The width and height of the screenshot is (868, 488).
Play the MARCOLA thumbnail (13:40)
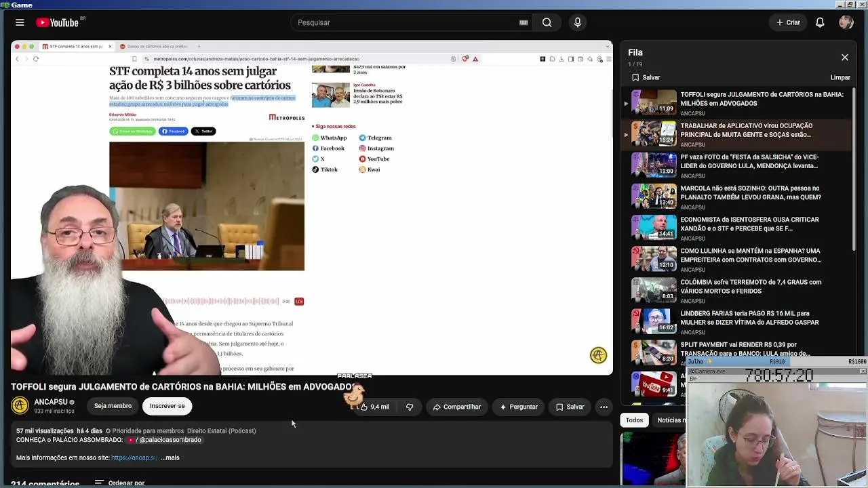click(x=654, y=195)
